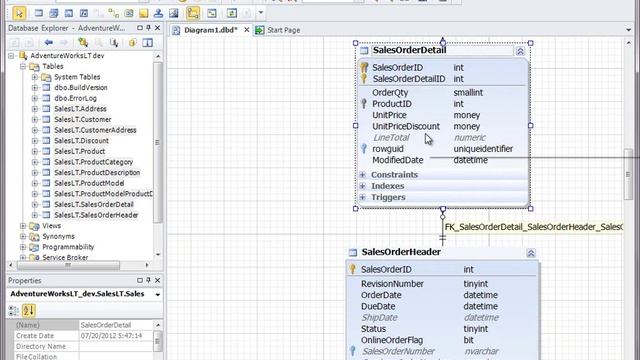This screenshot has height=360, width=640.
Task: Select SalesLT.Address table
Action: pyautogui.click(x=80, y=109)
